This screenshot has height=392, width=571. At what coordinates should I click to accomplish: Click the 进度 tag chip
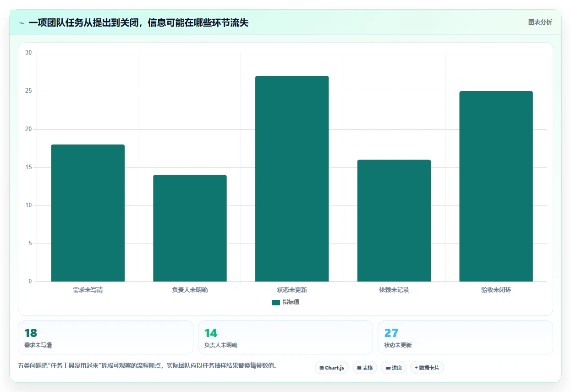coord(394,368)
